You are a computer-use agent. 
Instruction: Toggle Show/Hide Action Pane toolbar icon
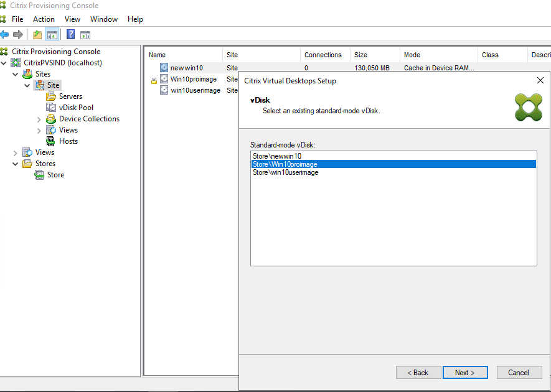click(x=85, y=35)
